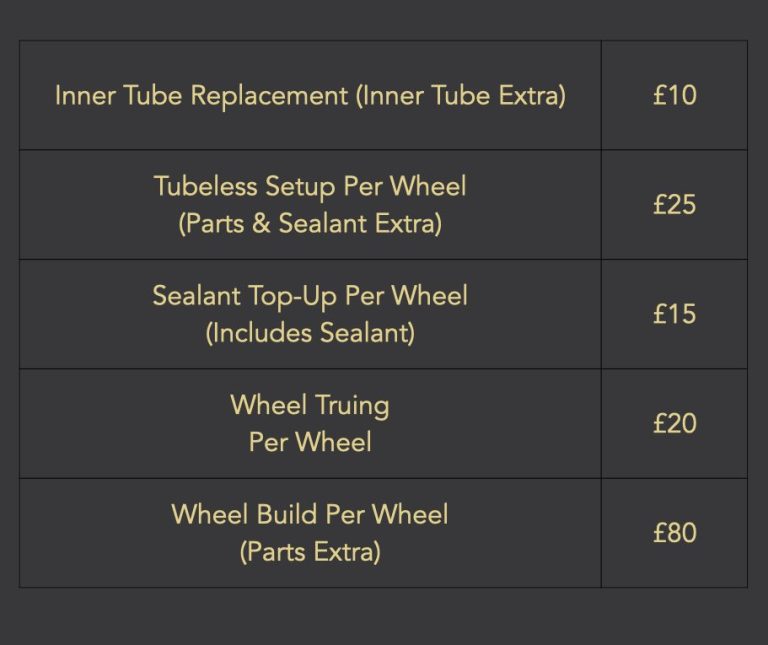Click the £20 price cell
The width and height of the screenshot is (768, 645).
click(674, 423)
